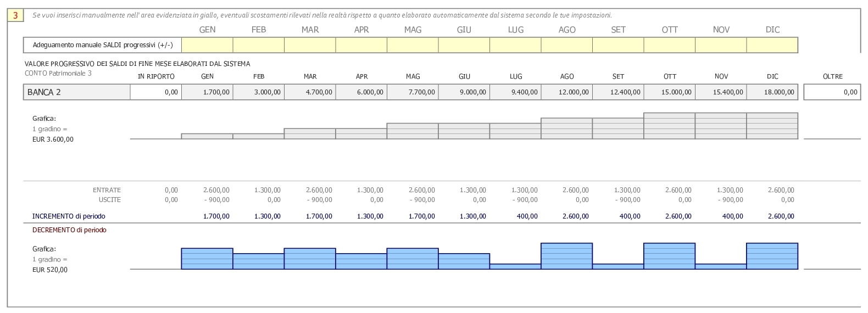Select the Adeguamento manuale SALDI progressivi label

click(103, 45)
